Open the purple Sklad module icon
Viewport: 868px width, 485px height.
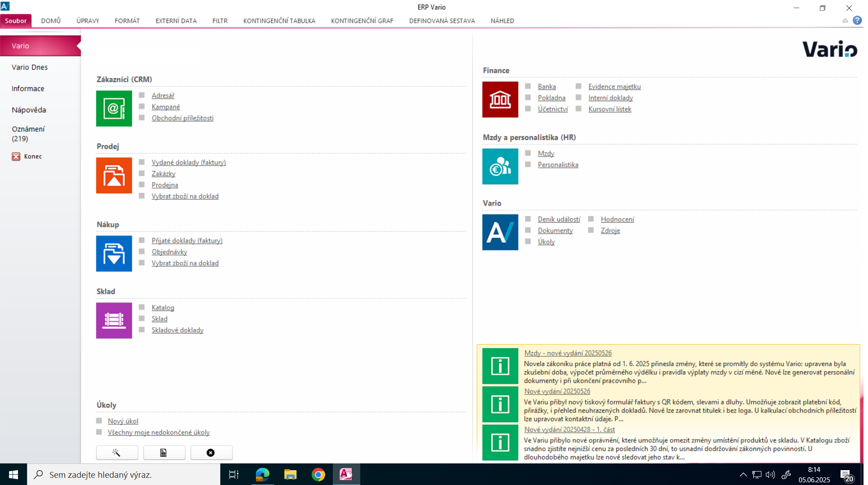pos(114,320)
